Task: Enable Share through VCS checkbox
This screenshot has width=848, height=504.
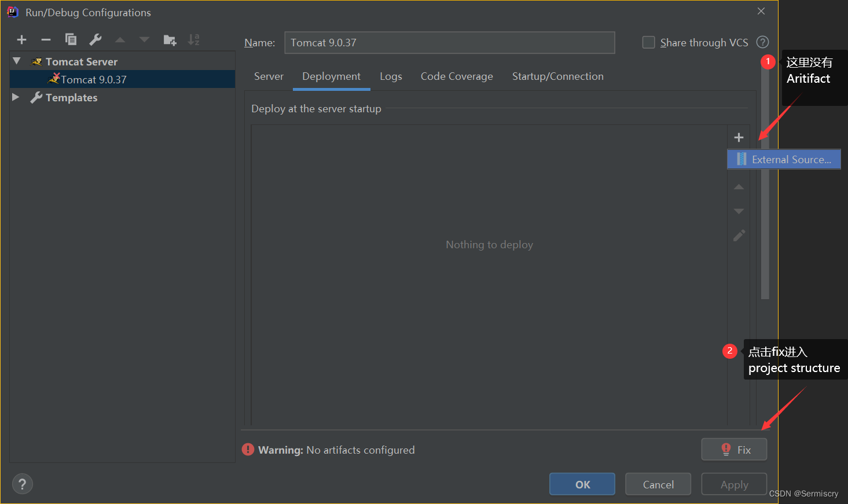Action: coord(649,42)
